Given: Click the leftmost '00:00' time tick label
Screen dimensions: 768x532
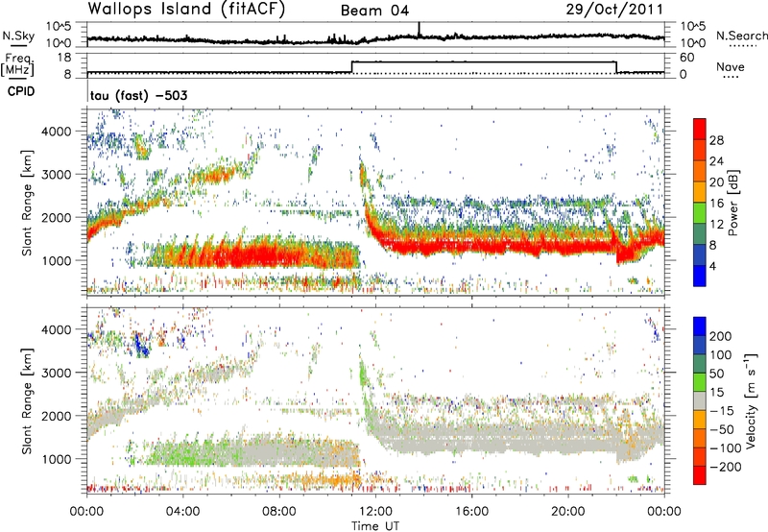Looking at the screenshot, I should coord(86,512).
